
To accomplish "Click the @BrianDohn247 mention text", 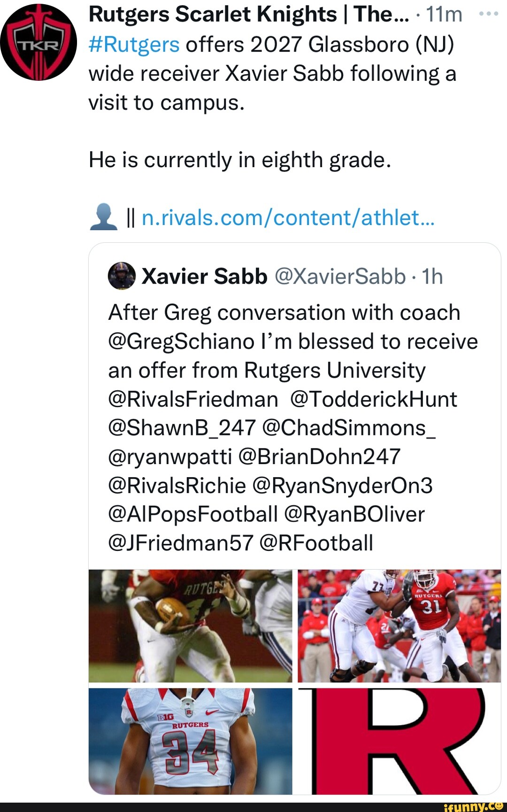I will click(x=319, y=456).
